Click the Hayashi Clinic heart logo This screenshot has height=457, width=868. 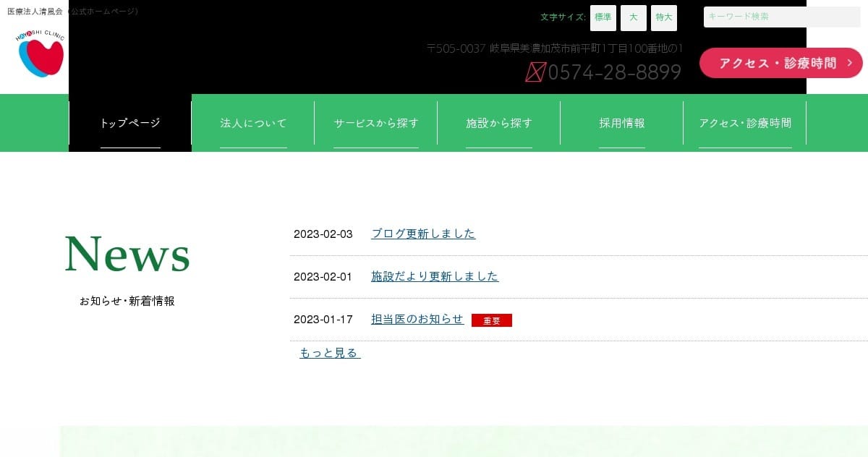[x=41, y=54]
